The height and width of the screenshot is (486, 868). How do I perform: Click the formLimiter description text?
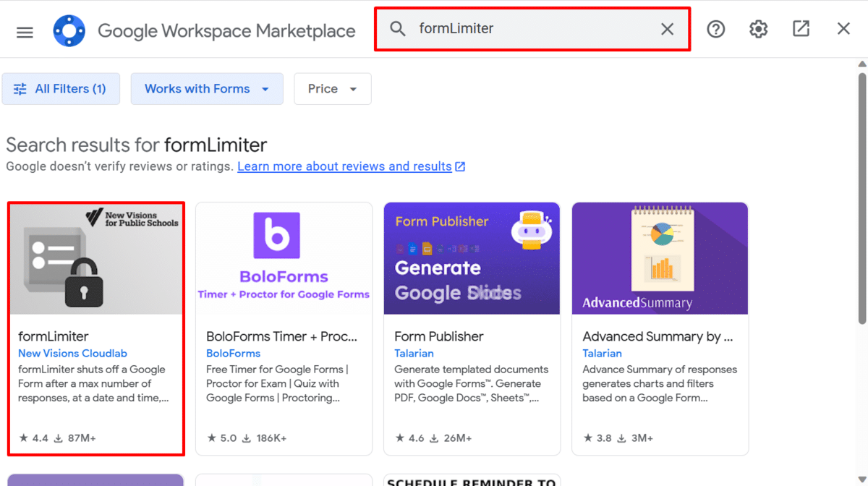[x=94, y=383]
